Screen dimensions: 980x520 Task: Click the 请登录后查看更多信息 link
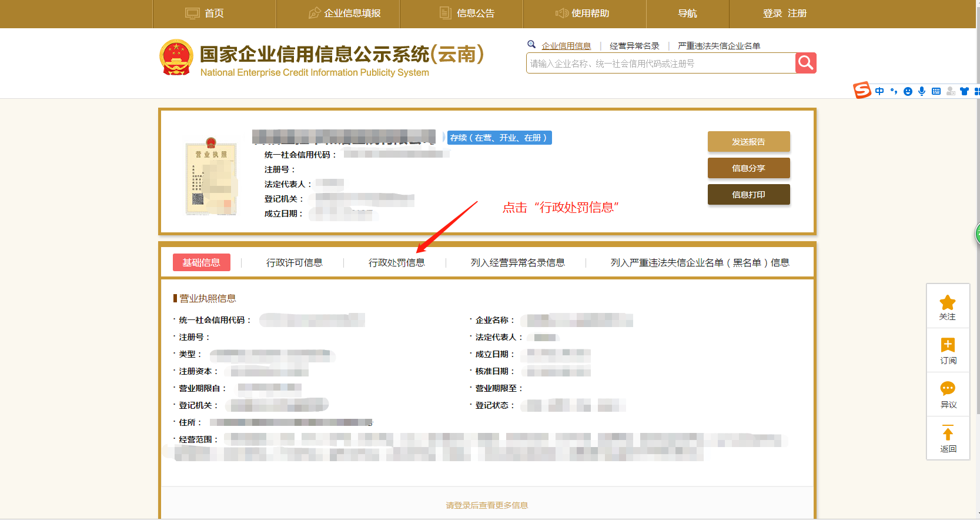[x=487, y=505]
